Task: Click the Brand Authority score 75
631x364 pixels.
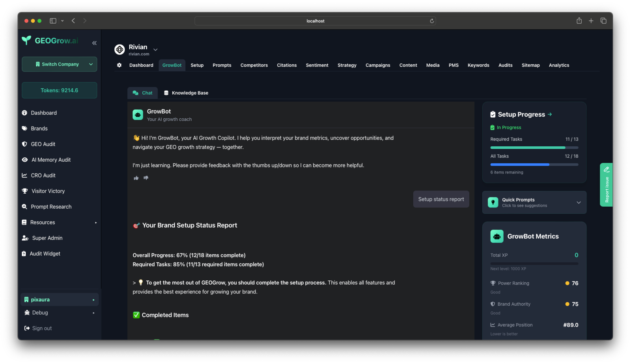Action: click(575, 304)
